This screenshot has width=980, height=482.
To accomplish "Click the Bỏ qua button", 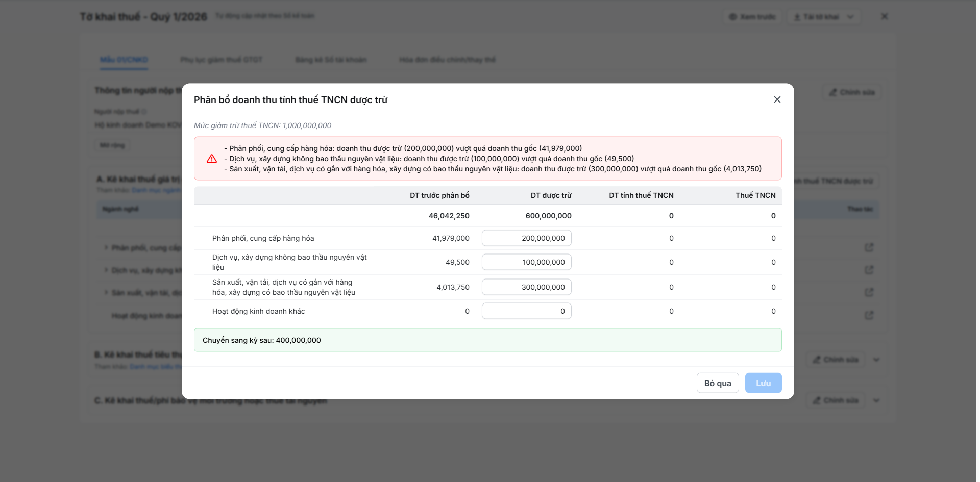I will pyautogui.click(x=718, y=383).
